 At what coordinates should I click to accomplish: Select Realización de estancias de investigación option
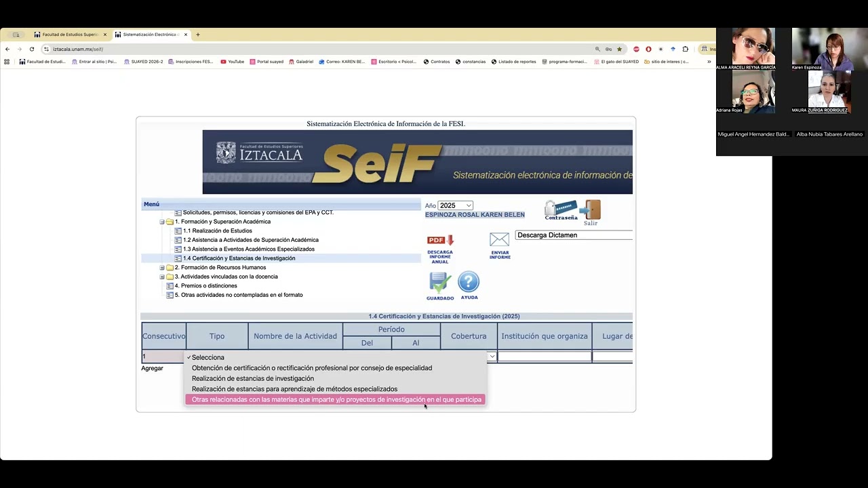(335, 378)
